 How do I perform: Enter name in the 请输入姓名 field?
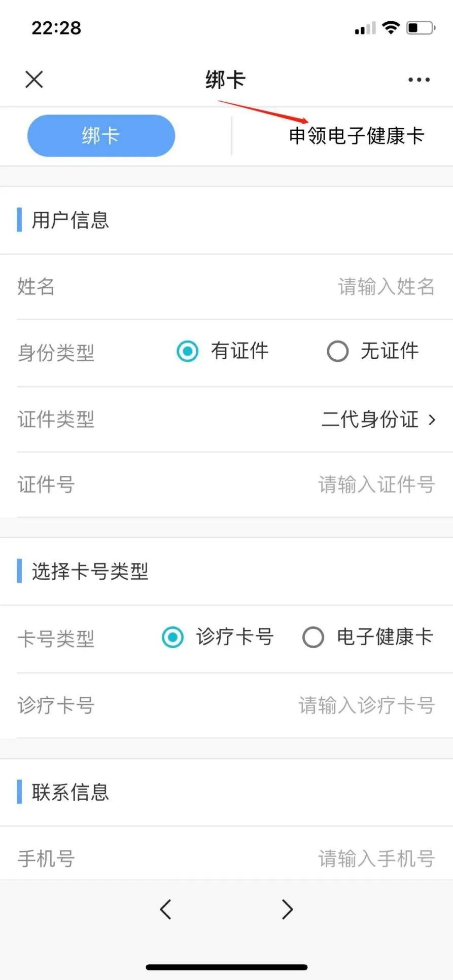(x=386, y=287)
